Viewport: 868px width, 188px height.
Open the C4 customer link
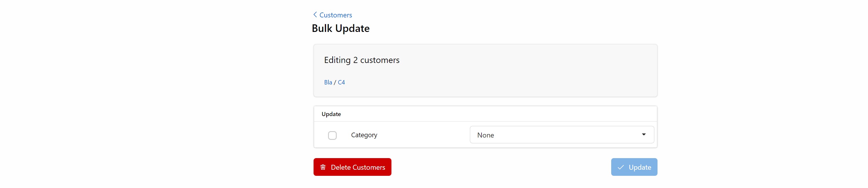click(341, 82)
